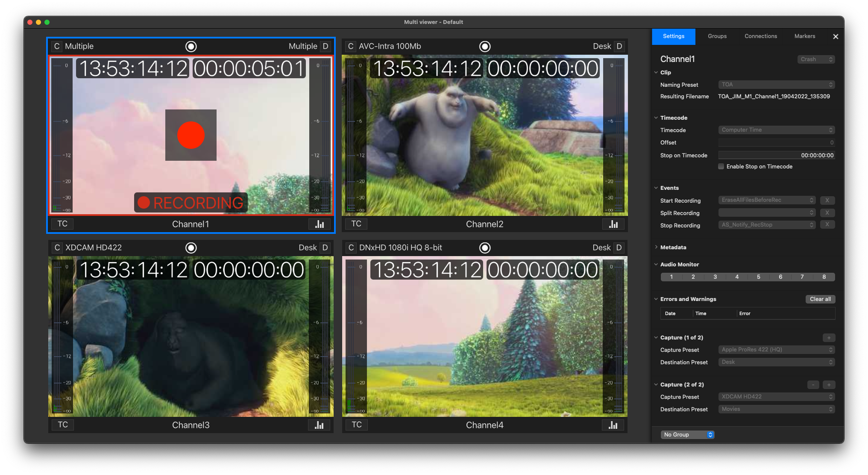Click the TC button under Channel2
868x475 pixels.
pos(356,224)
